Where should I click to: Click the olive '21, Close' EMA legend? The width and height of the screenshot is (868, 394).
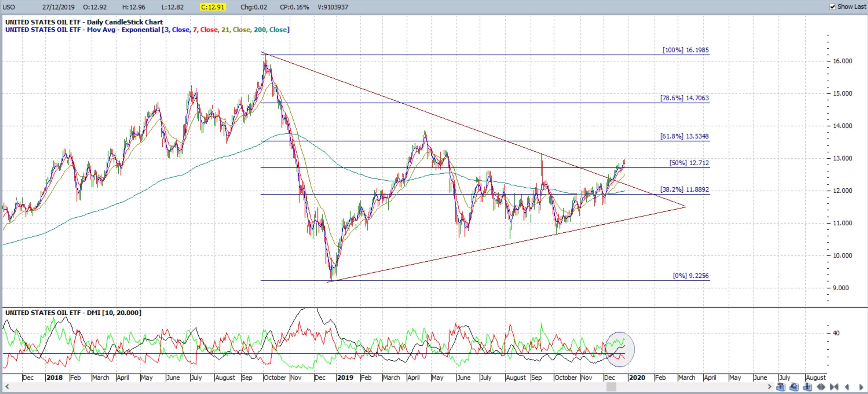click(236, 30)
